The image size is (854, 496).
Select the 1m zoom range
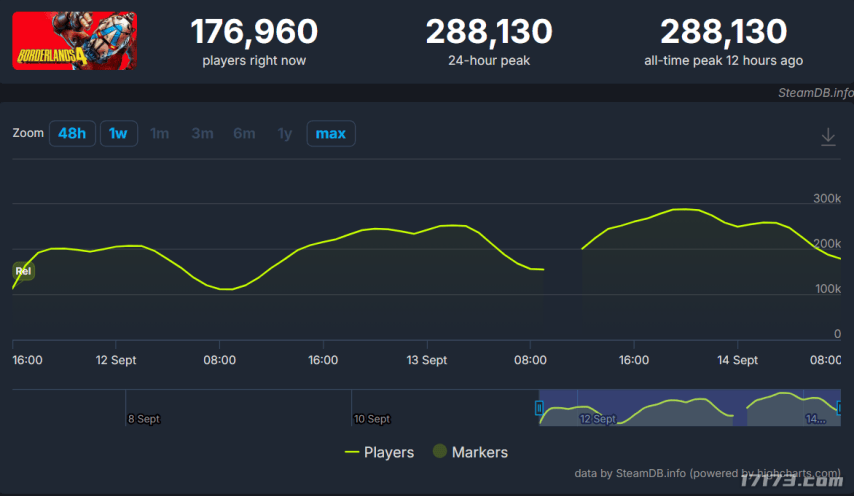(160, 133)
